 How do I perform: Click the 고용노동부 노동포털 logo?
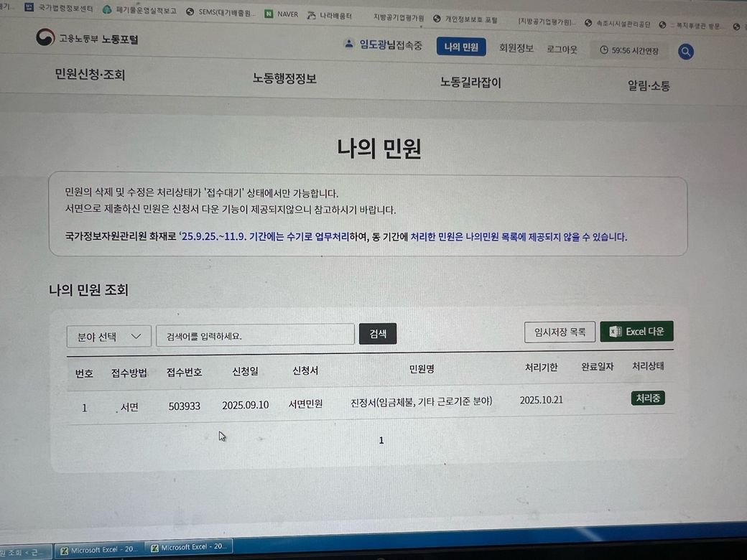tap(87, 38)
